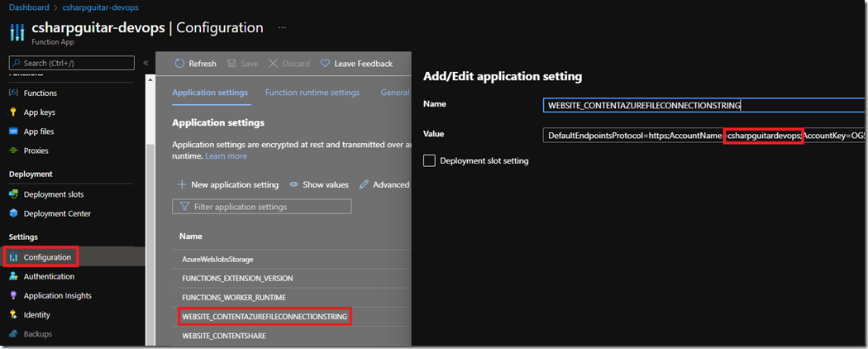Click the pencil icon for Advanced edit

coord(364,184)
